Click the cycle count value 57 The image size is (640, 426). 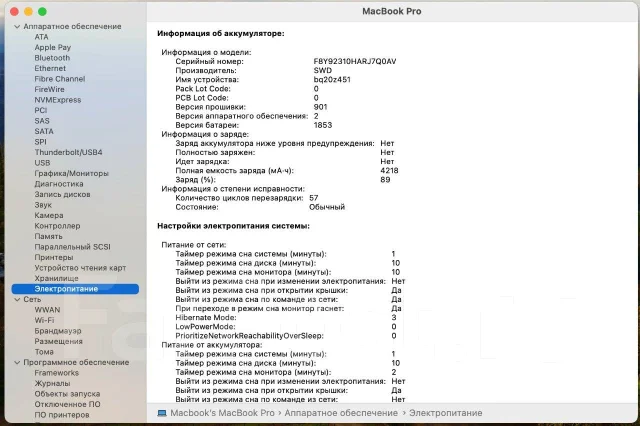click(x=313, y=198)
